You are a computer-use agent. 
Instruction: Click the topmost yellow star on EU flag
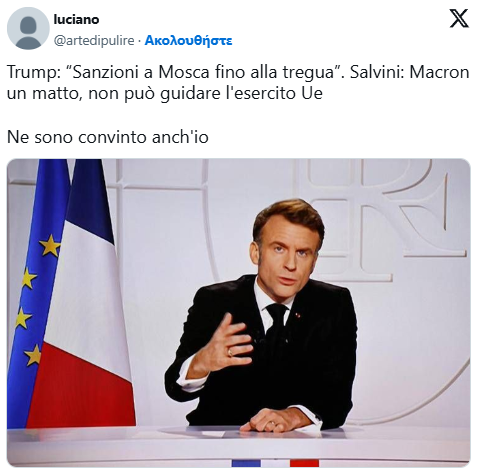50,245
